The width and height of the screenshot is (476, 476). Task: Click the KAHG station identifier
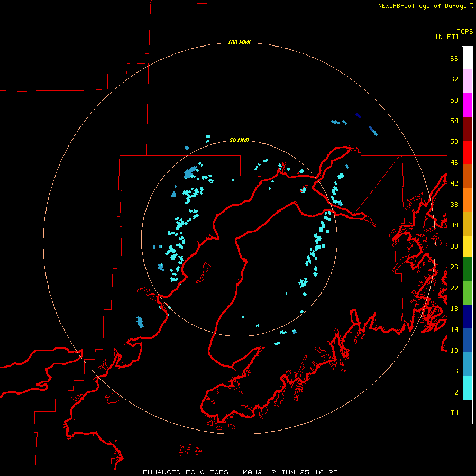253,472
